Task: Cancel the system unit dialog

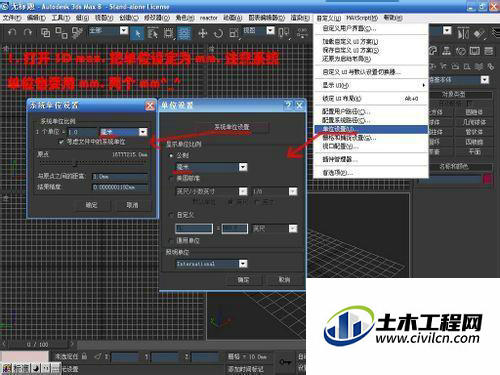Action: point(132,205)
